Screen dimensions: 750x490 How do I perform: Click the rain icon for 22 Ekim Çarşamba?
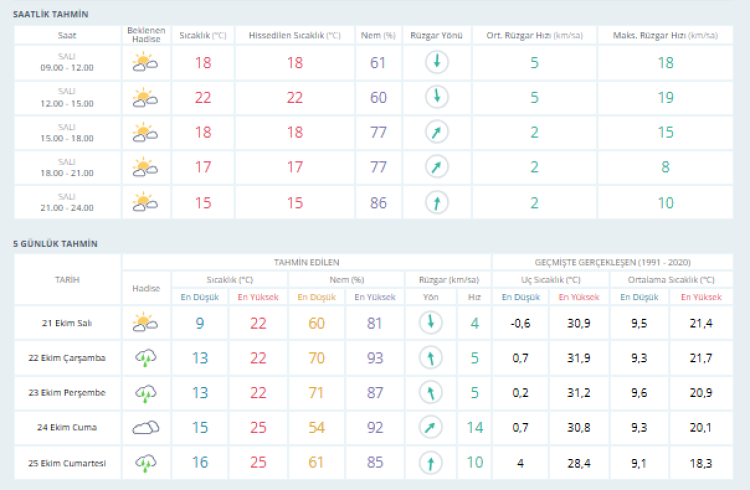[x=146, y=357]
